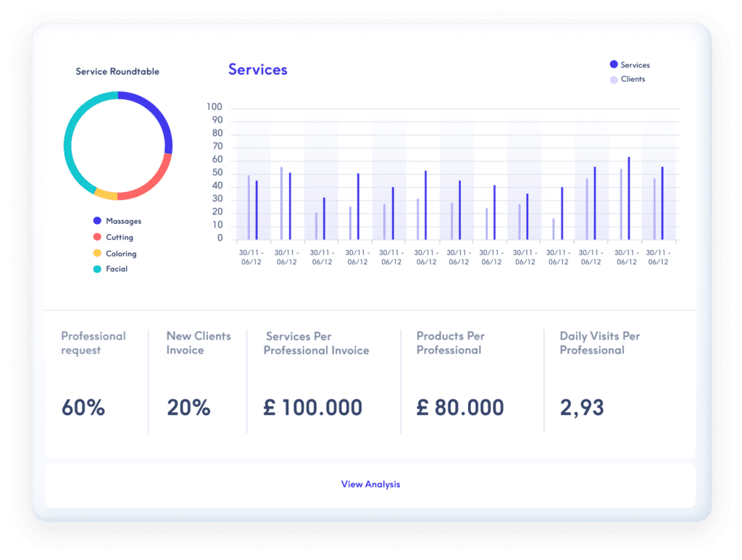Click the 2,93 Daily Visits value

[x=582, y=408]
